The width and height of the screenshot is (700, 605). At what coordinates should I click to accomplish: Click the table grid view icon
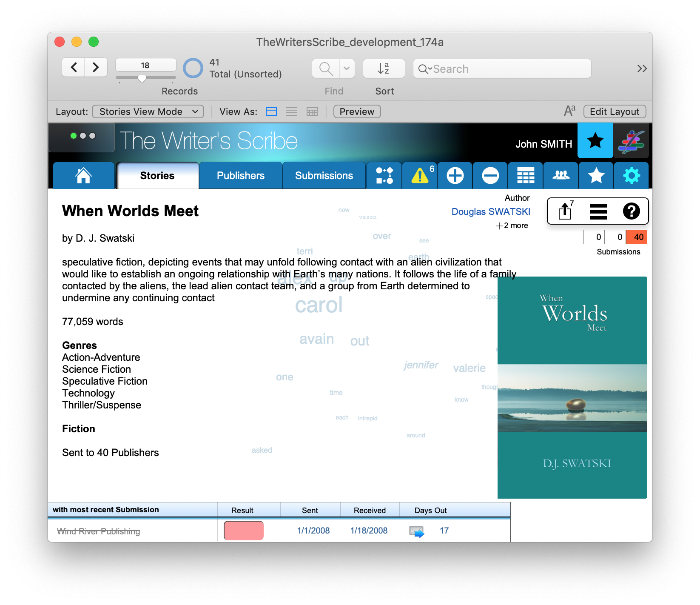click(526, 175)
